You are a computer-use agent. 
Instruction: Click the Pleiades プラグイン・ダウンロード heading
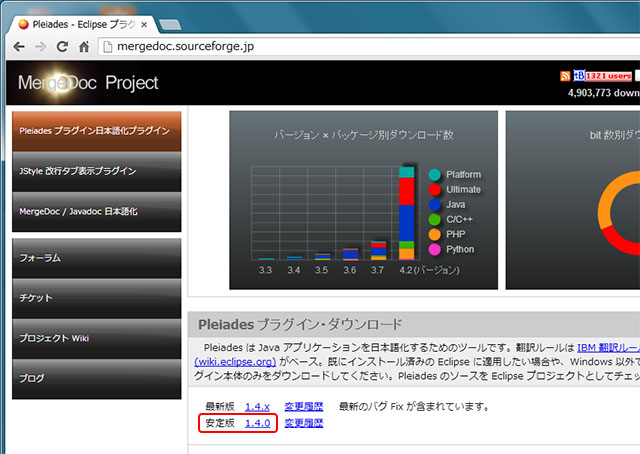(x=300, y=325)
